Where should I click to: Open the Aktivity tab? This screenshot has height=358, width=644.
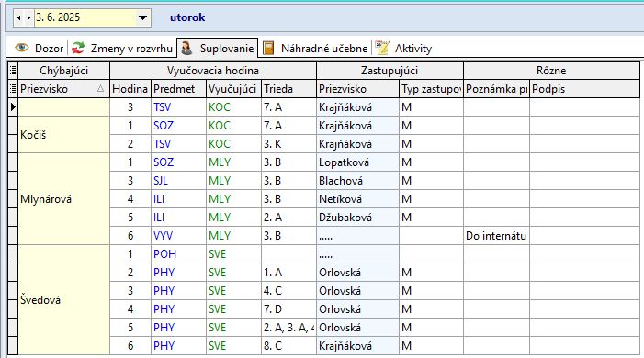403,49
